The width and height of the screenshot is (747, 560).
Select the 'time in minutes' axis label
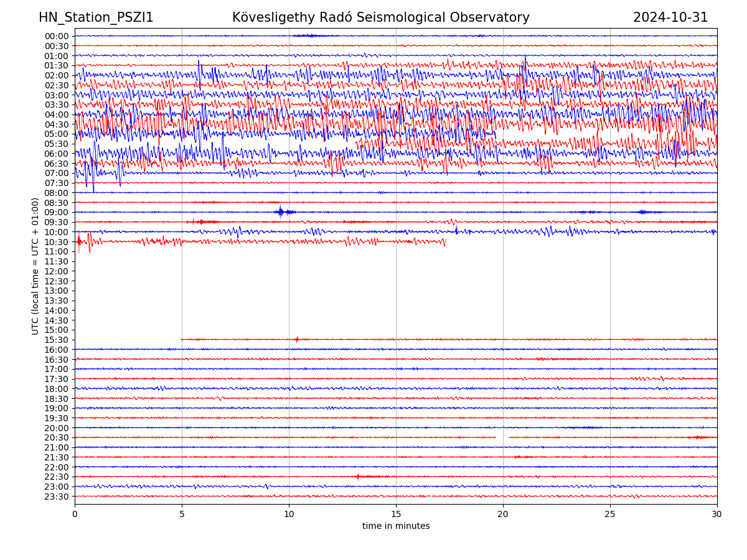(x=396, y=526)
